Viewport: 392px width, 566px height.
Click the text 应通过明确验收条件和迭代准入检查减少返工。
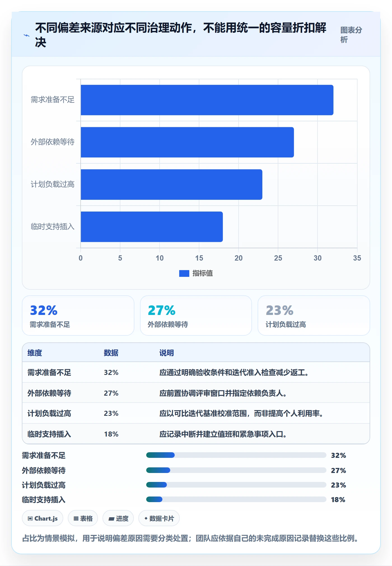pos(234,372)
